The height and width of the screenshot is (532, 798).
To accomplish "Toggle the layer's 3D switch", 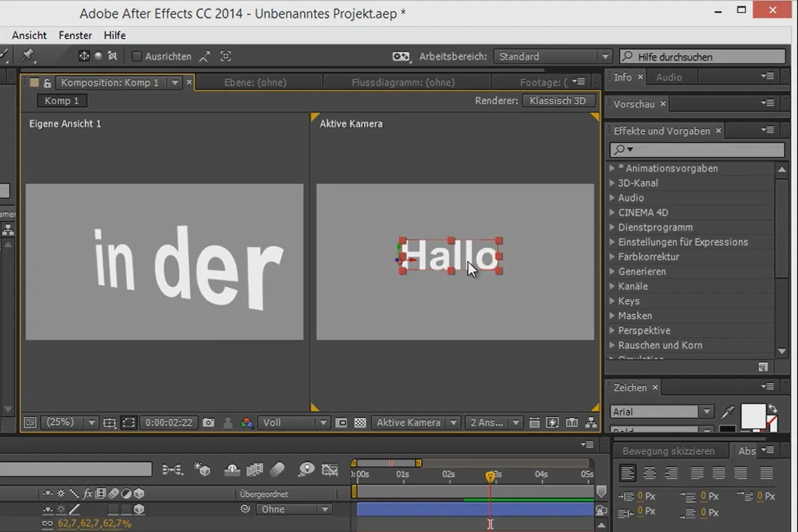I will (139, 509).
